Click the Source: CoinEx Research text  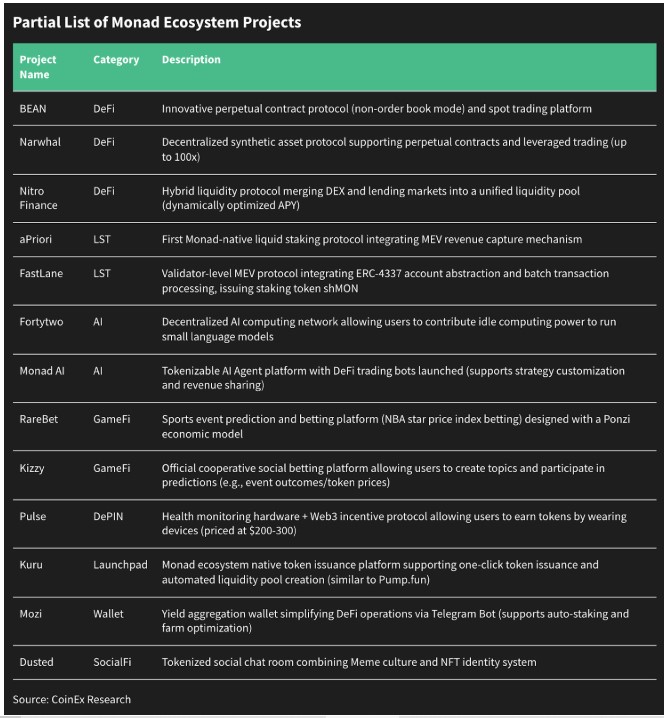pyautogui.click(x=72, y=699)
